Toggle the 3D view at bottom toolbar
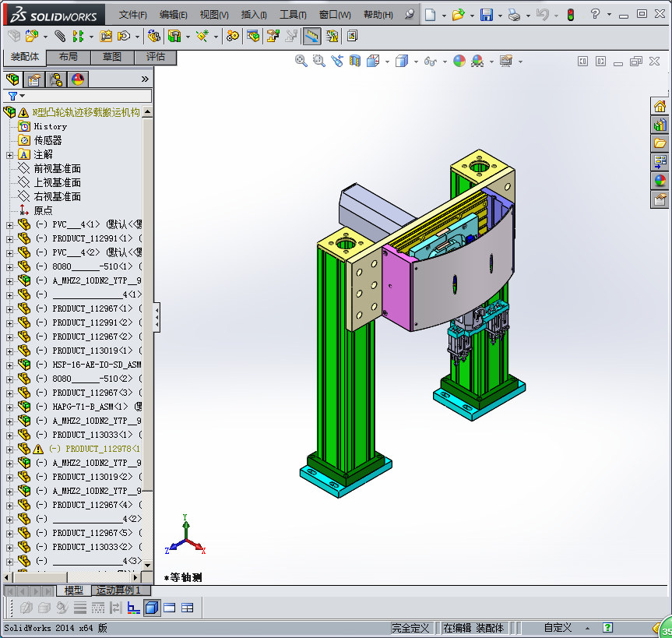Screen dimensions: 672x638 152,608
